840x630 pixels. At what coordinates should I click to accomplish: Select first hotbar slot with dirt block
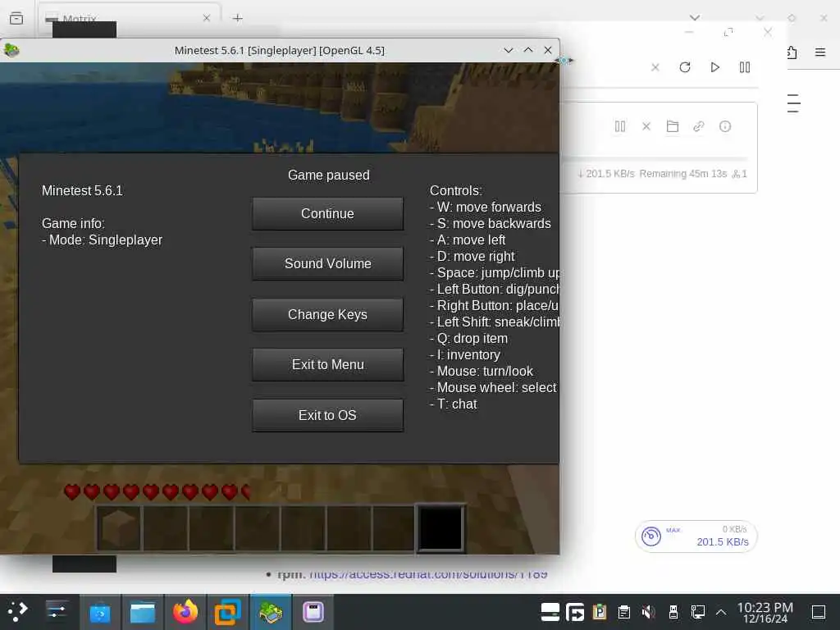pos(119,528)
